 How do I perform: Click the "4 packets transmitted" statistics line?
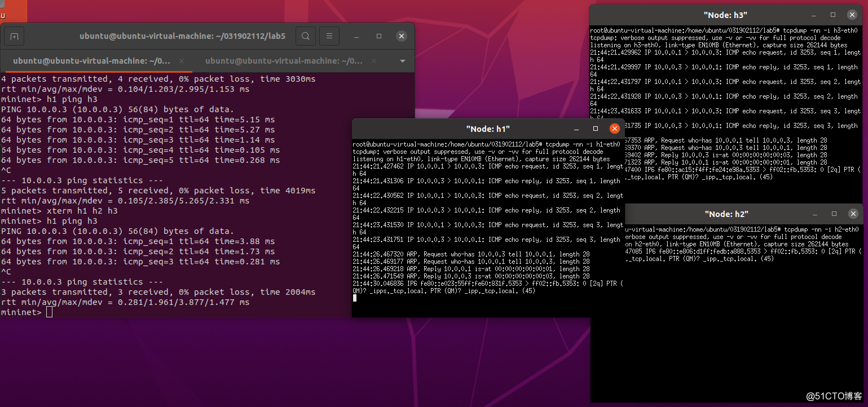158,79
